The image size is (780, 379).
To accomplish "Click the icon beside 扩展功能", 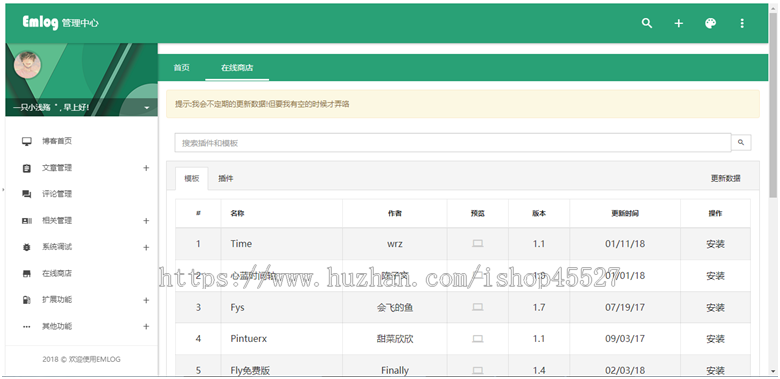I will (27, 300).
